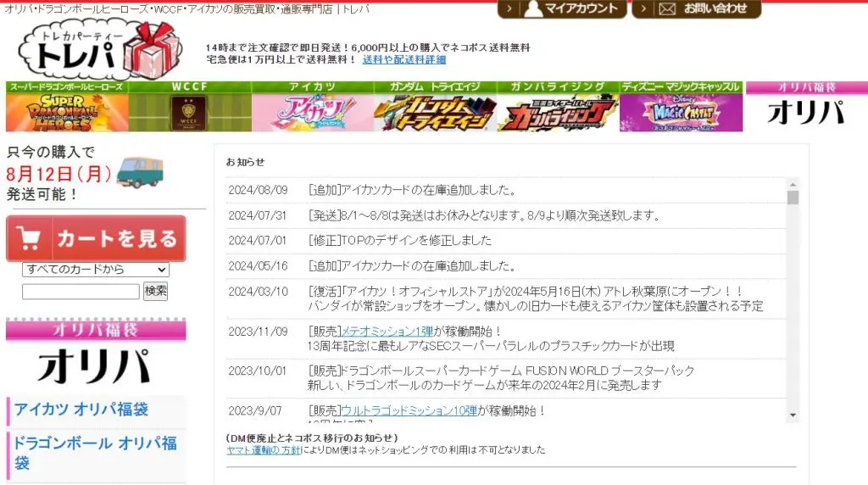The height and width of the screenshot is (485, 868).
Task: Open the ヤマト運輸の方針 link
Action: point(264,450)
